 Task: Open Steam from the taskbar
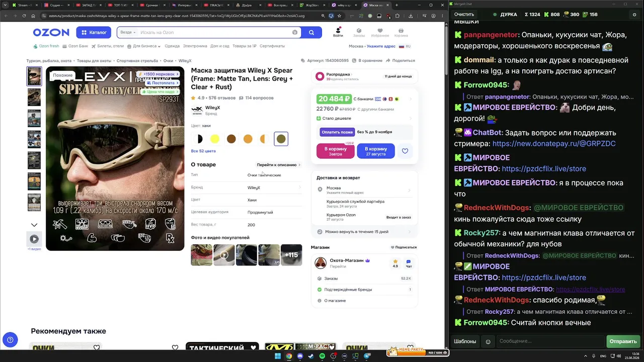pos(310,356)
